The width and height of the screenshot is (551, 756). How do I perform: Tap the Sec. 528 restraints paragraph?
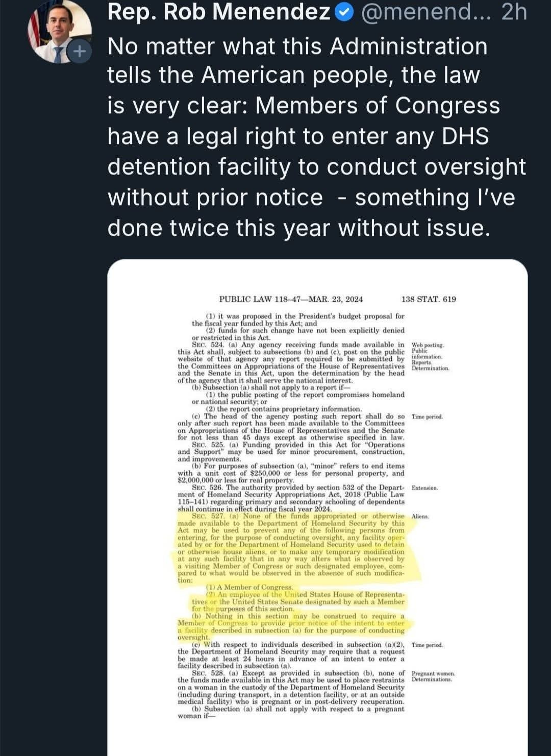(x=291, y=687)
